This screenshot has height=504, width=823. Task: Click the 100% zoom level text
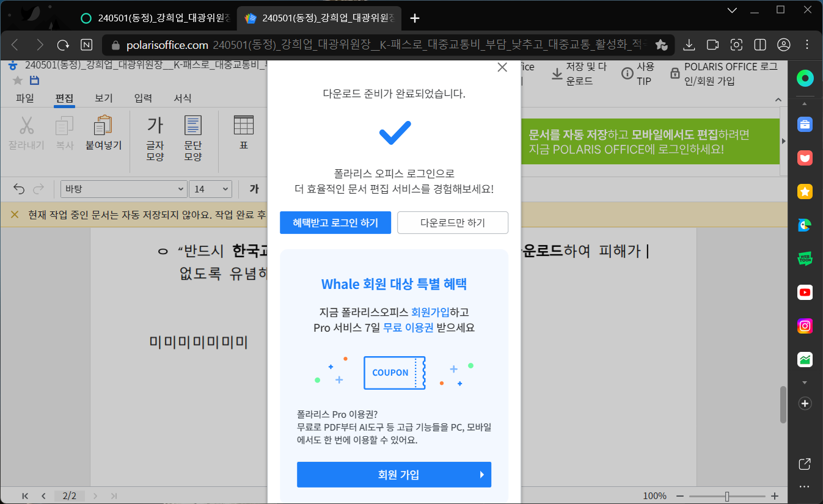pyautogui.click(x=655, y=495)
